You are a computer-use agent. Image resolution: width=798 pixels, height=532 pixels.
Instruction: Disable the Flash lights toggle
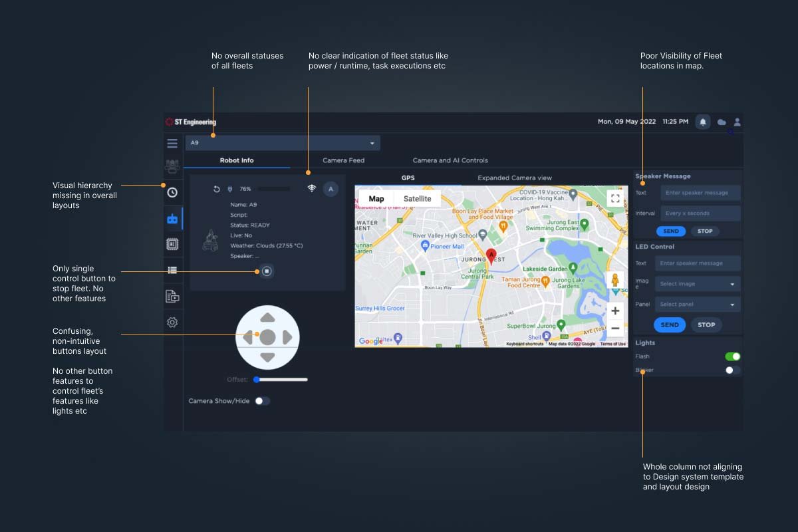pos(732,356)
